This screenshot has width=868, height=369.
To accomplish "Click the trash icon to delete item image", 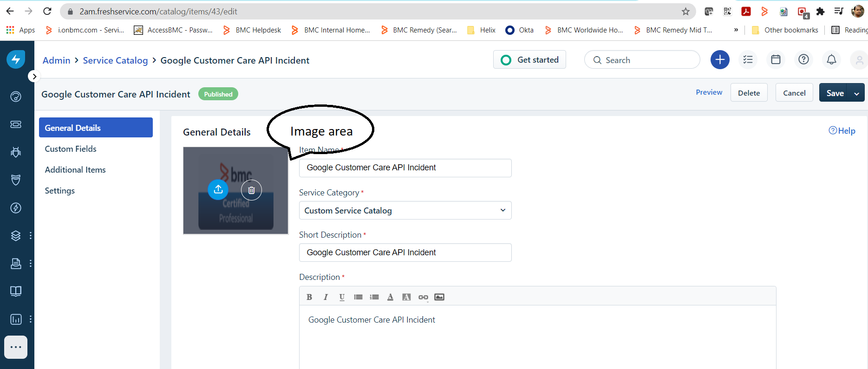I will pyautogui.click(x=251, y=190).
